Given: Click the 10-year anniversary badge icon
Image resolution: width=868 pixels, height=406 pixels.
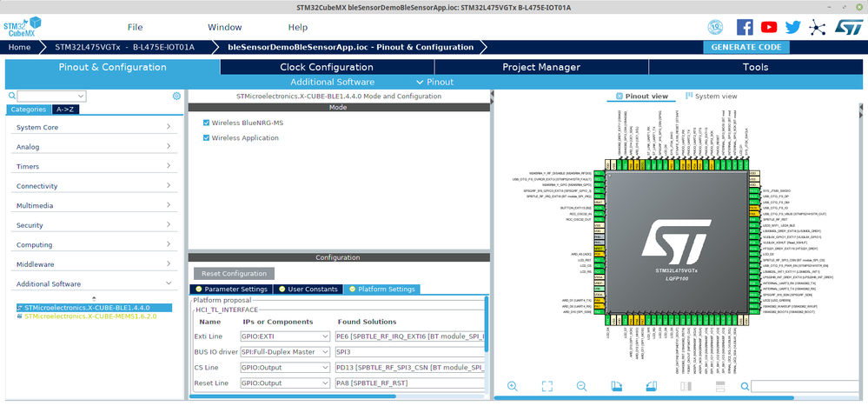Looking at the screenshot, I should [715, 27].
